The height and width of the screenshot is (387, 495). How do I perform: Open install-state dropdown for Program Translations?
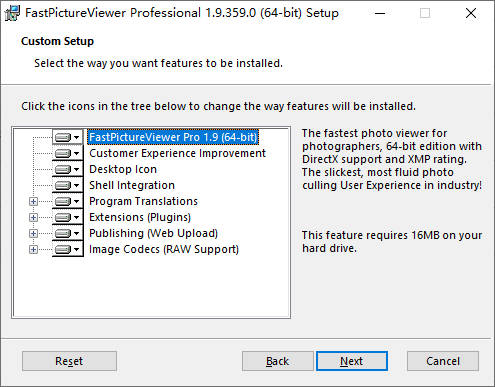coord(68,201)
